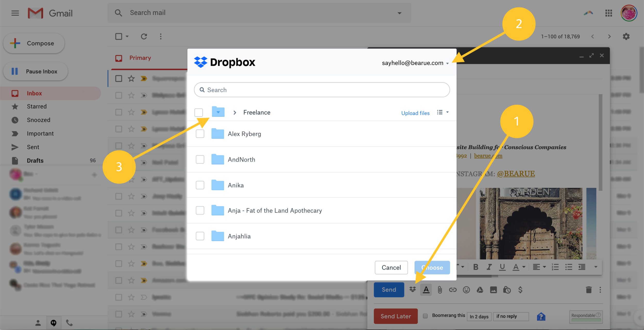Click the Dropbox Search field
The width and height of the screenshot is (644, 330).
point(322,90)
